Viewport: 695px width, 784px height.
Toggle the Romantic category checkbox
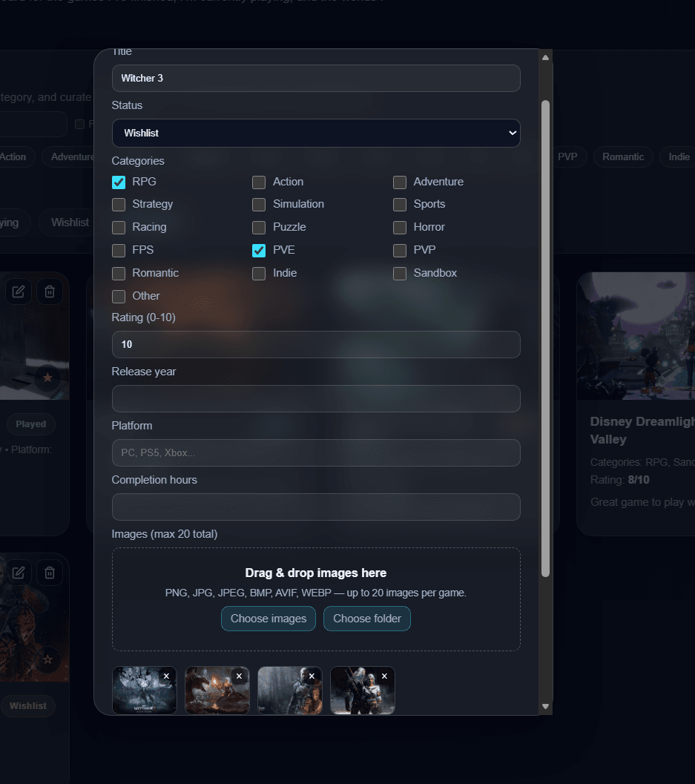119,274
